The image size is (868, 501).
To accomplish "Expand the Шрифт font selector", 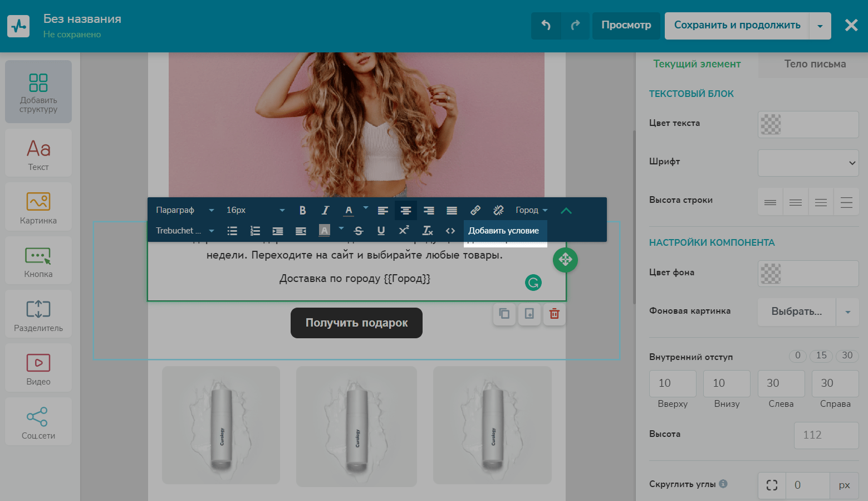I will 808,163.
